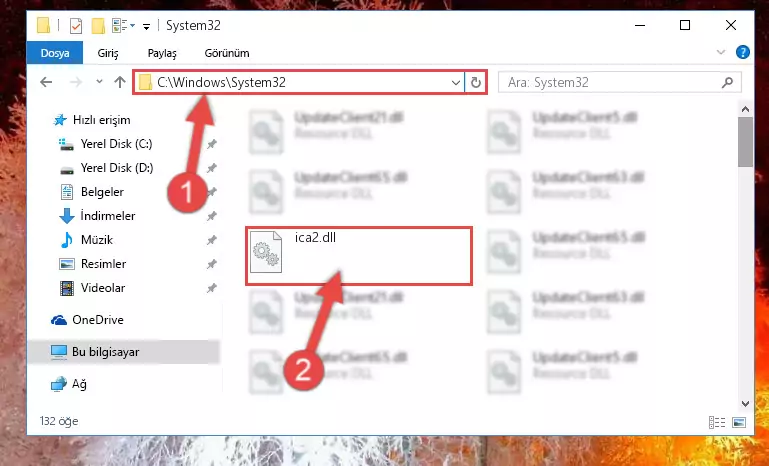Expand the address bar history dropdown
The image size is (769, 466).
(x=456, y=82)
